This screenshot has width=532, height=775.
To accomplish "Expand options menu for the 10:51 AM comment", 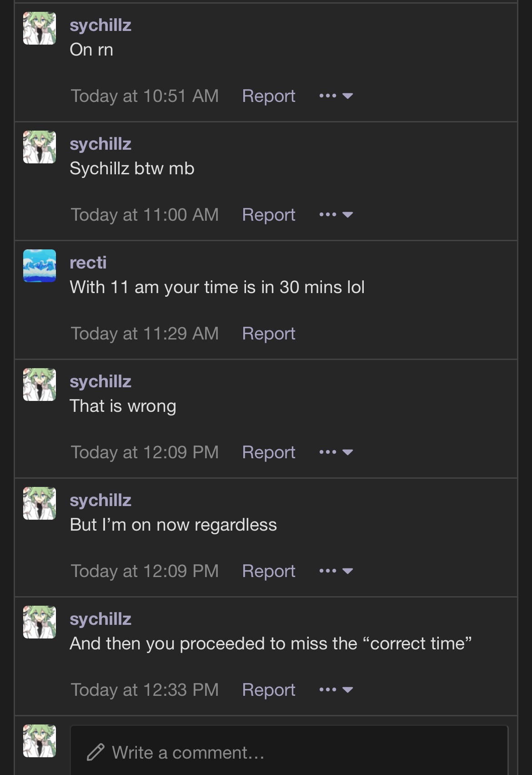I will pos(336,96).
